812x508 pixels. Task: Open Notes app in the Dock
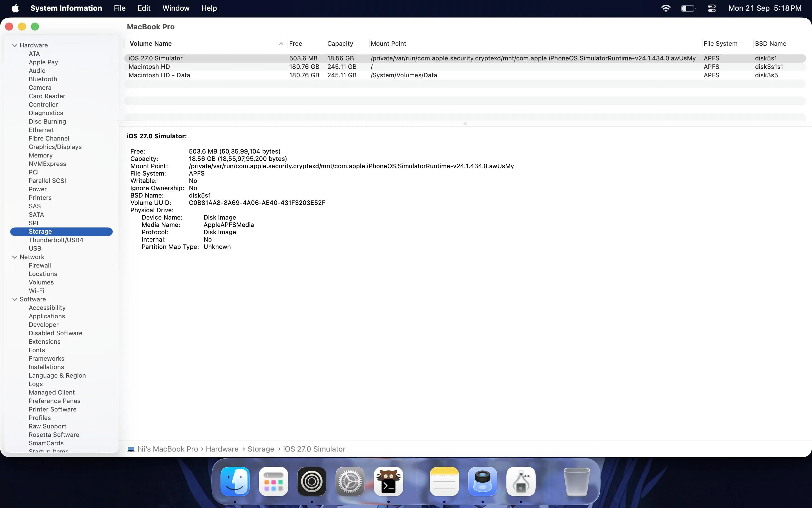coord(444,481)
